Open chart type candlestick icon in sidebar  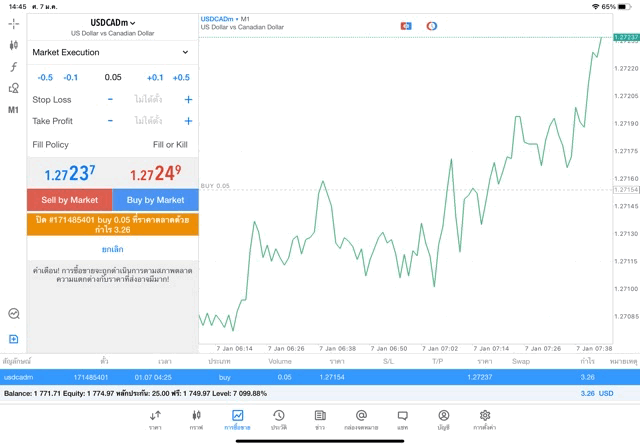(x=13, y=45)
